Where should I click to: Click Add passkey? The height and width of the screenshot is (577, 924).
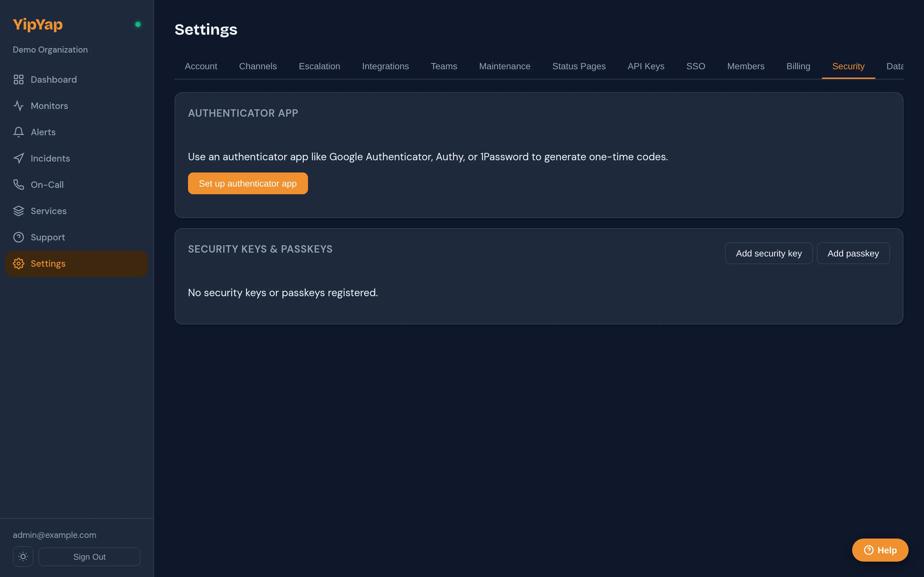[853, 253]
